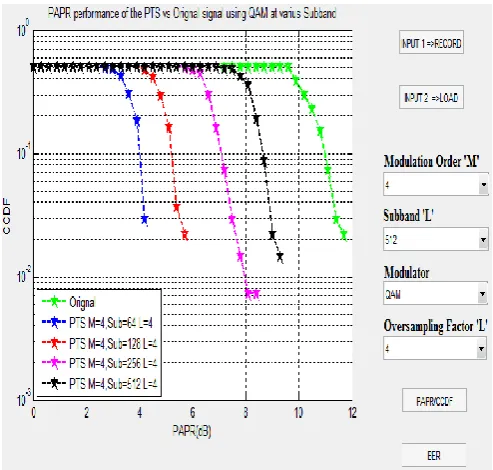Click the lowest red star marker on Sub=128 curve
This screenshot has width=493, height=470.
185,235
